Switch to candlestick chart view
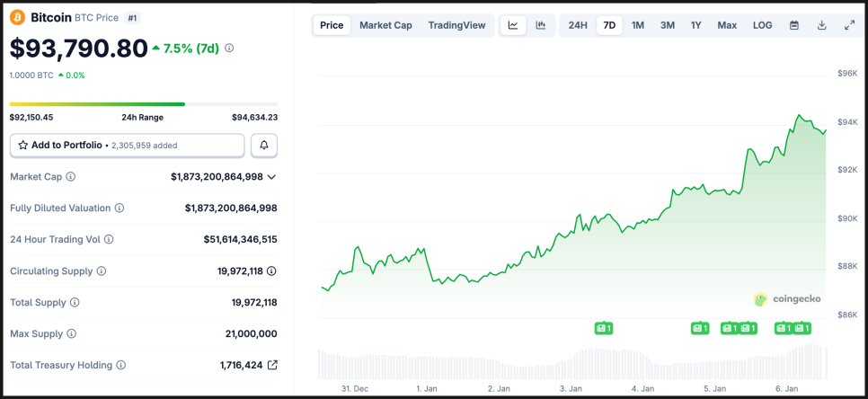Viewport: 868px width, 399px height. [540, 25]
